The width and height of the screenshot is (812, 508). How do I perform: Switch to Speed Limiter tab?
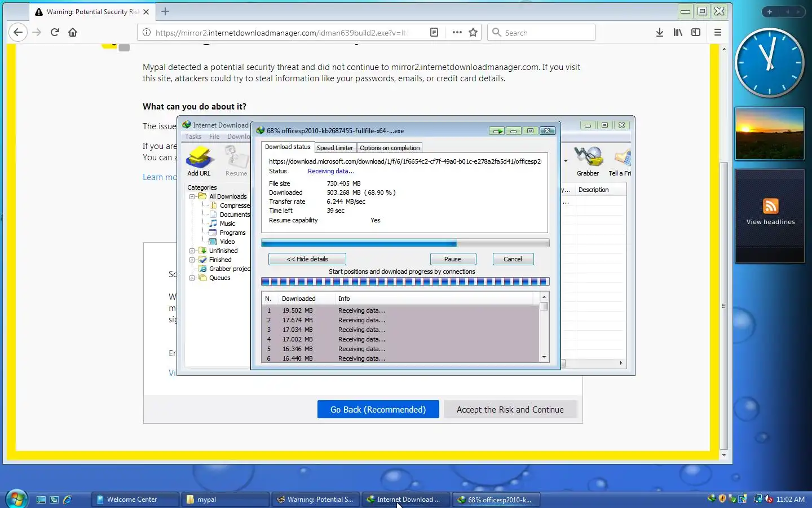coord(335,148)
